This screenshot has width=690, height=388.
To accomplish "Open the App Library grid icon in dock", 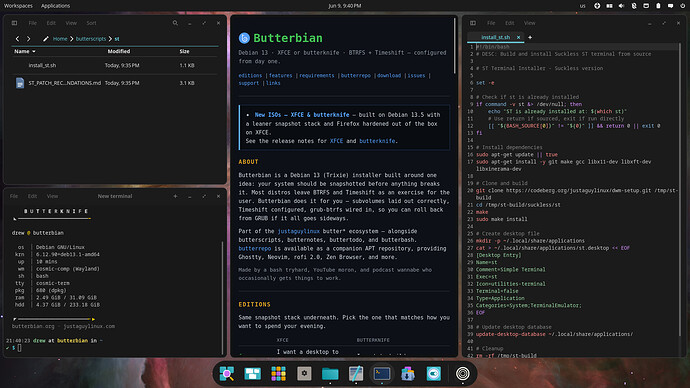I will click(x=278, y=373).
